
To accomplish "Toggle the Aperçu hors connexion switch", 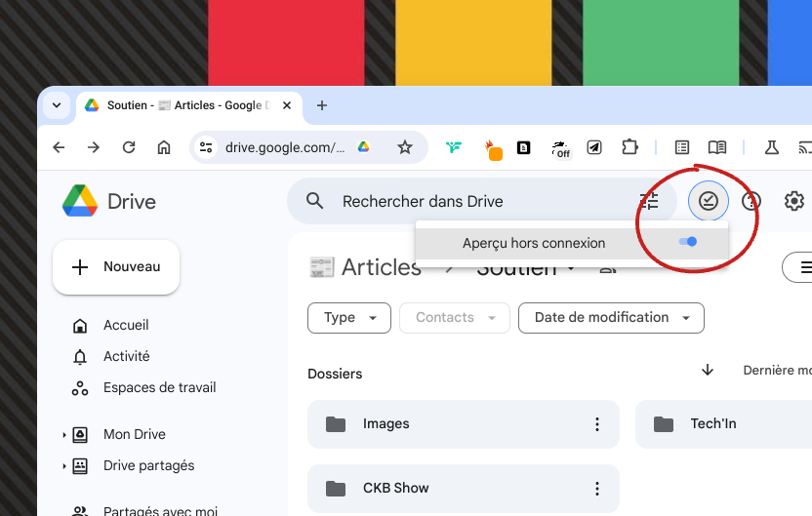I will 688,242.
